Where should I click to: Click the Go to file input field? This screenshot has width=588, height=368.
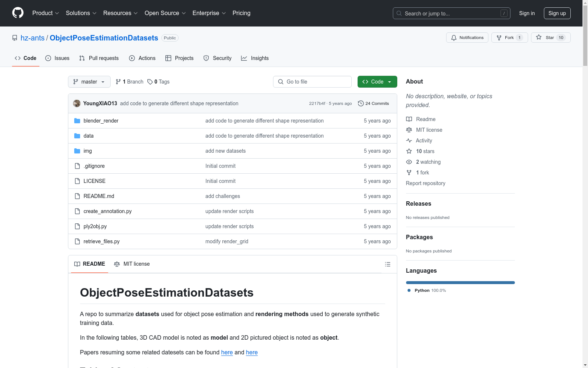click(312, 82)
